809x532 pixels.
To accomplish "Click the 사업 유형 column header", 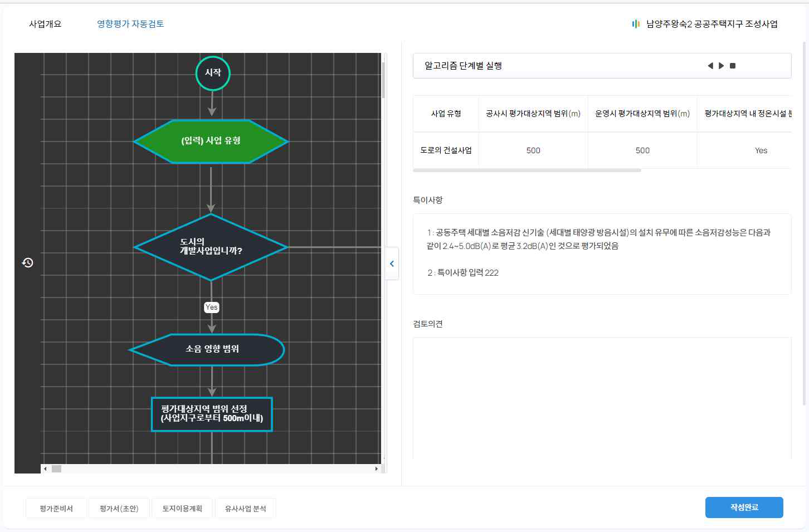I will point(446,114).
